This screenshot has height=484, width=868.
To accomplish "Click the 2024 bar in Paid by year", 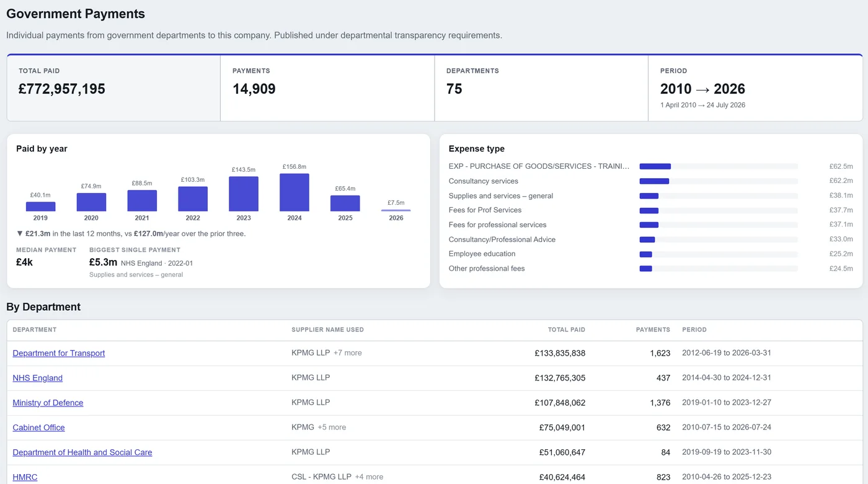I will 294,192.
